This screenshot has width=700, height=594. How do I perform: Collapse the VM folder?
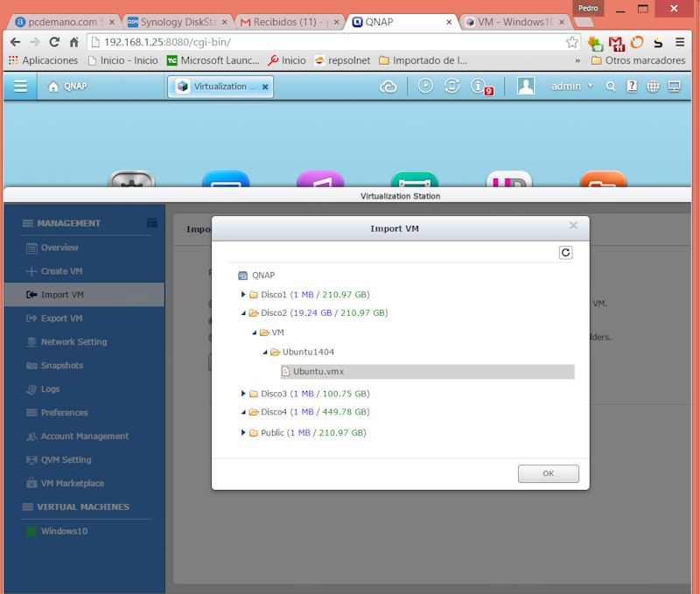click(x=254, y=332)
